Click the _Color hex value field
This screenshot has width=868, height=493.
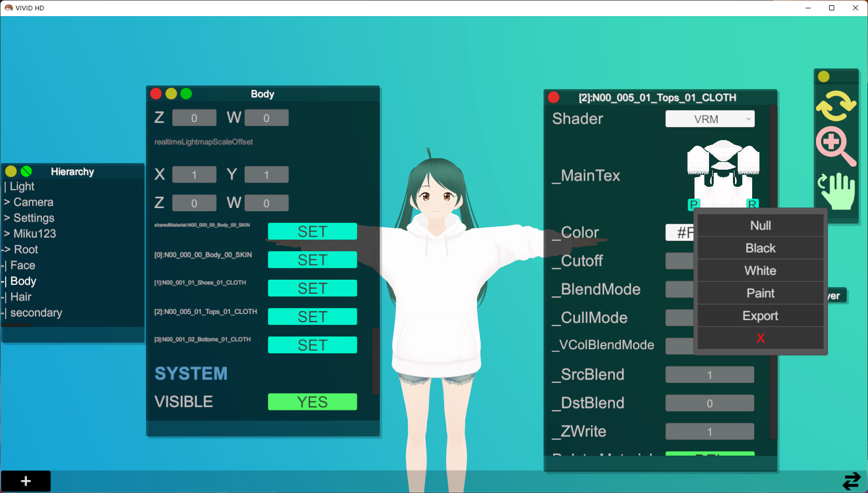(680, 232)
